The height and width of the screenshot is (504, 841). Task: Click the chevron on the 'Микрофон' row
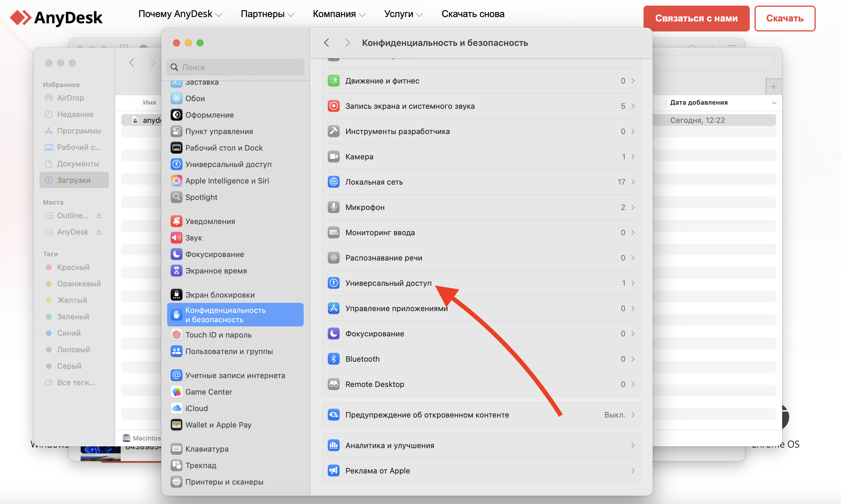[633, 207]
